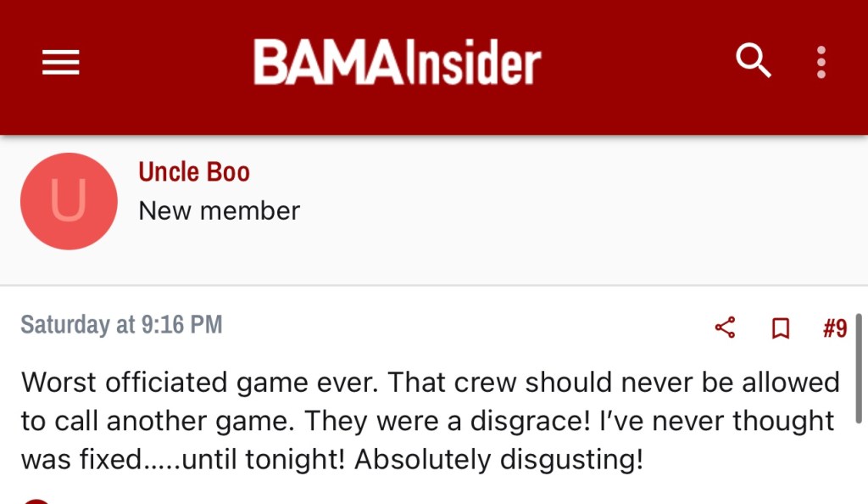868x504 pixels.
Task: Bookmark post with the bookmark icon
Action: click(x=781, y=328)
